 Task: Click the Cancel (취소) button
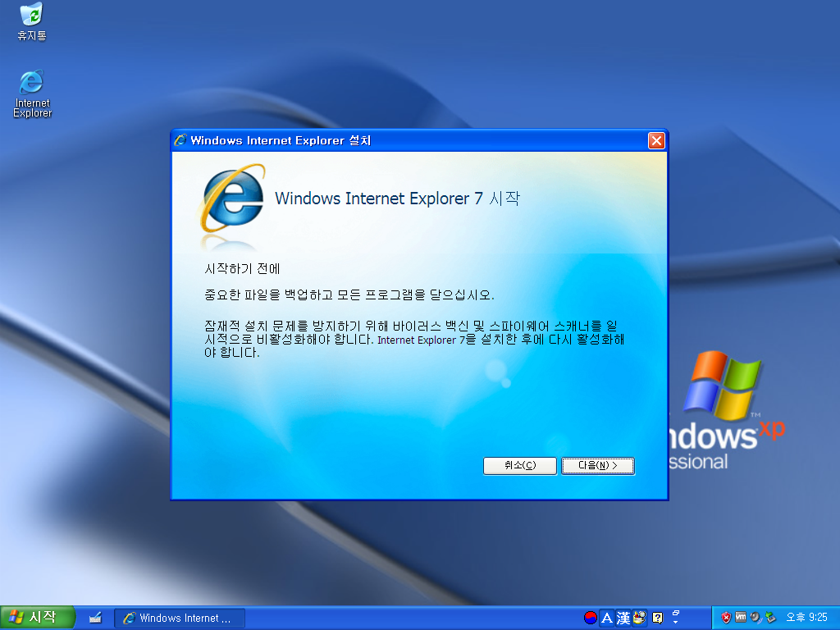(x=519, y=466)
